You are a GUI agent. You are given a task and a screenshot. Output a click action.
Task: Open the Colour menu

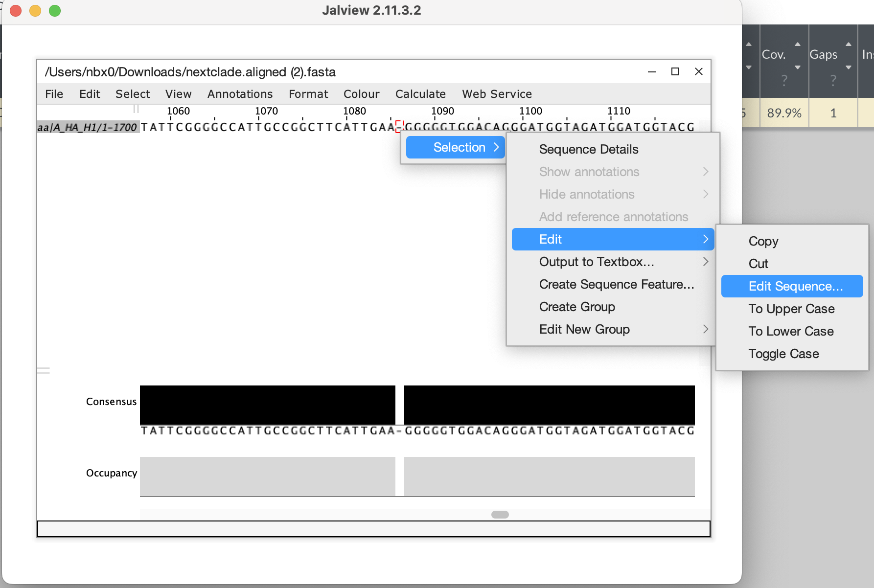tap(361, 94)
